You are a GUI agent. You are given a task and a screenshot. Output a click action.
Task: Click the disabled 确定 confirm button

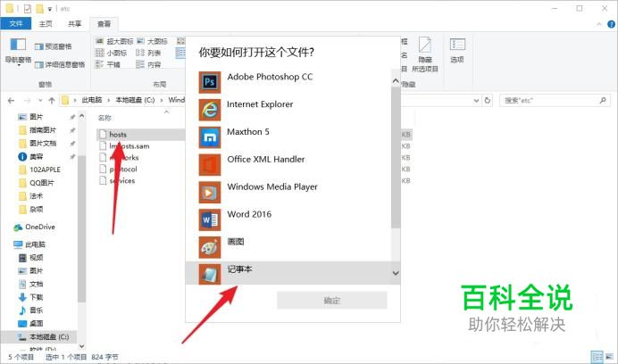(332, 301)
